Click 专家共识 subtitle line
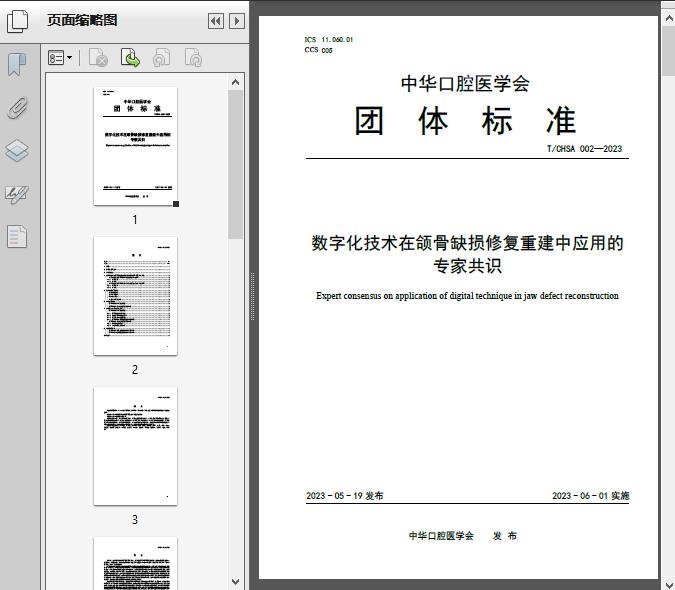This screenshot has height=590, width=675. (468, 266)
